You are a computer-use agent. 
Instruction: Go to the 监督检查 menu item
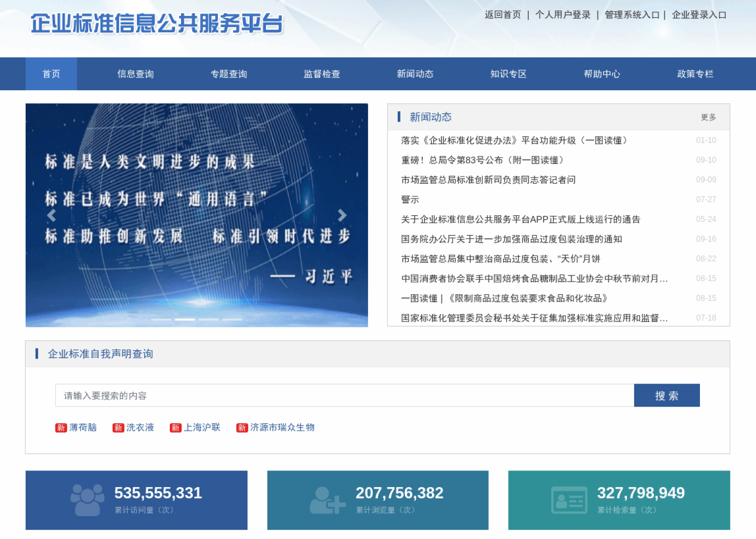pos(322,74)
